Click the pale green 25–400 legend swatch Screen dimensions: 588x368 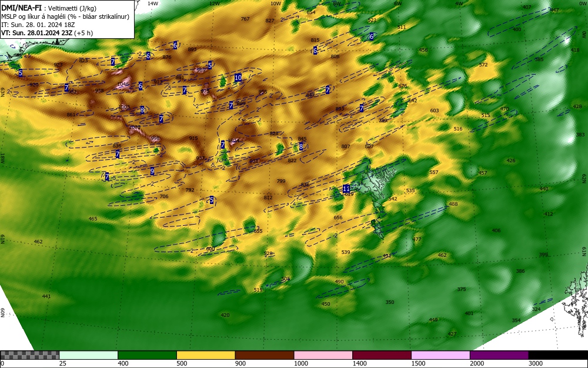(x=89, y=355)
